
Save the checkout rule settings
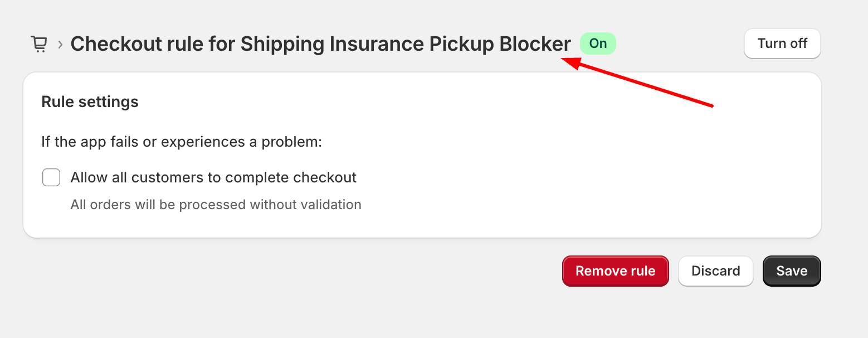[791, 271]
